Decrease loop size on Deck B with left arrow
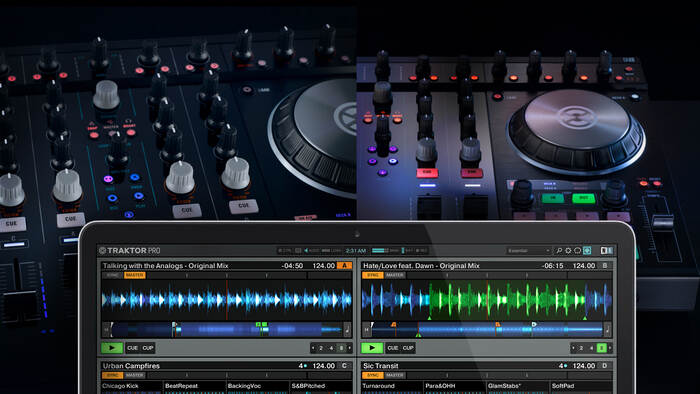The height and width of the screenshot is (394, 700). click(573, 348)
